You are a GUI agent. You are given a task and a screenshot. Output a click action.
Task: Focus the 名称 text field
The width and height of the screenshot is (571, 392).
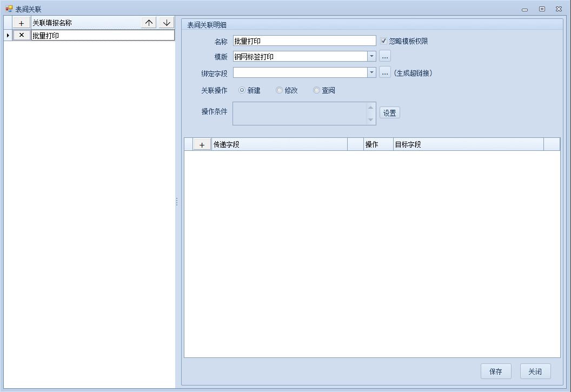tap(304, 41)
